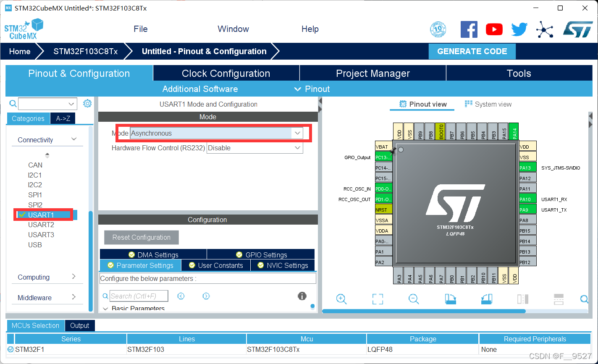Open the Help menu
This screenshot has width=598, height=364.
[310, 29]
